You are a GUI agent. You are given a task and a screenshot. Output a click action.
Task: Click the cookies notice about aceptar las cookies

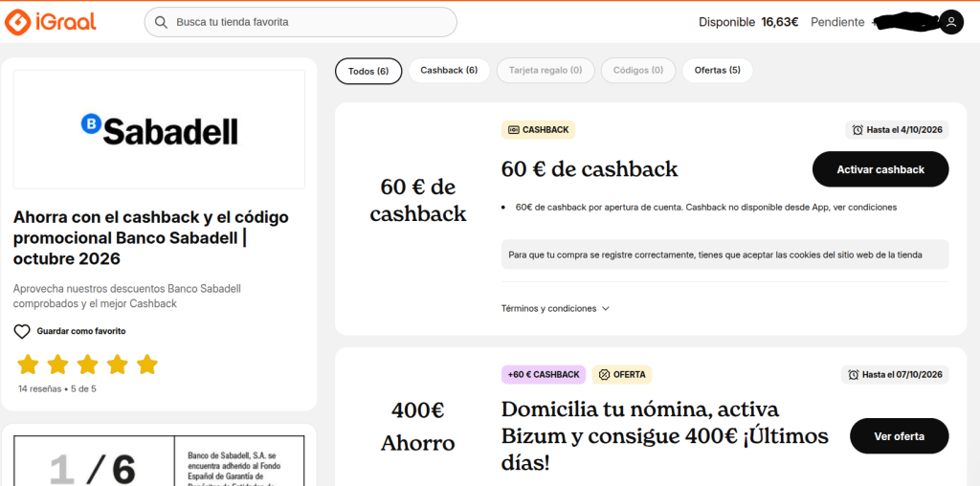click(x=725, y=254)
